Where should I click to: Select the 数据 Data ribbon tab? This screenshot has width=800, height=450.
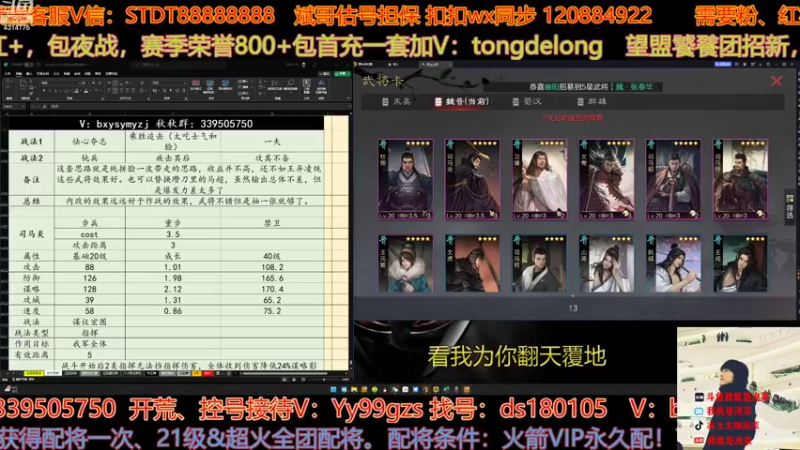tap(66, 73)
